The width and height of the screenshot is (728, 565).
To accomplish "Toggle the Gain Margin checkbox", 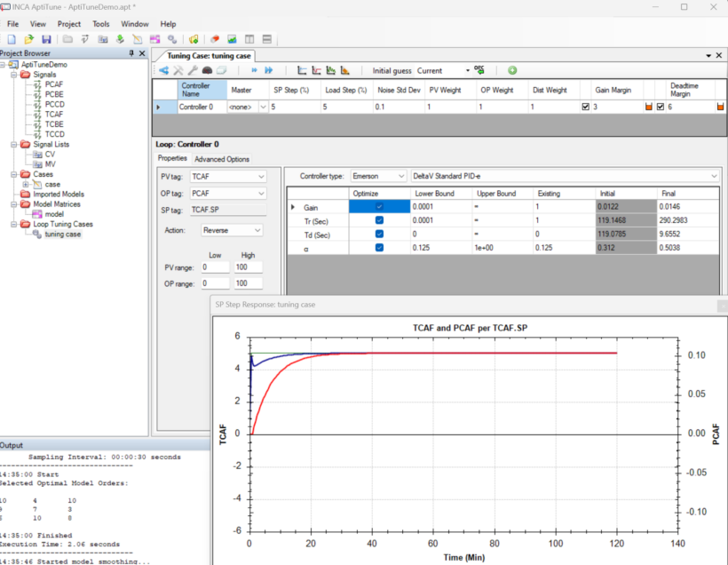I will tap(585, 107).
